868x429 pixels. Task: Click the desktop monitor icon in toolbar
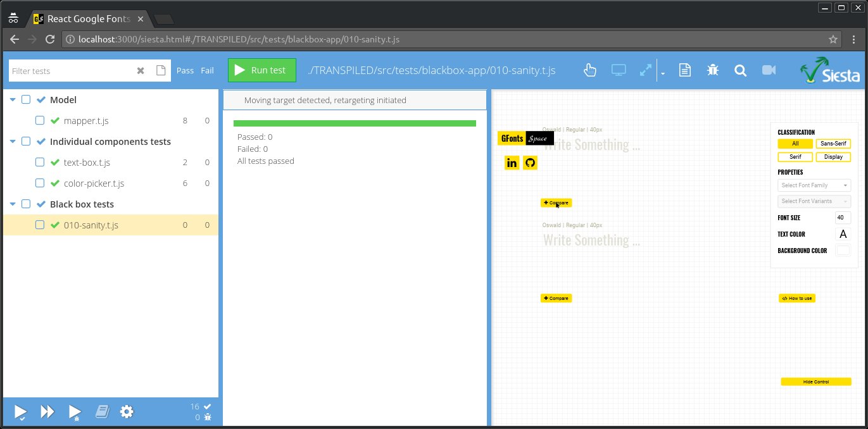[x=618, y=70]
